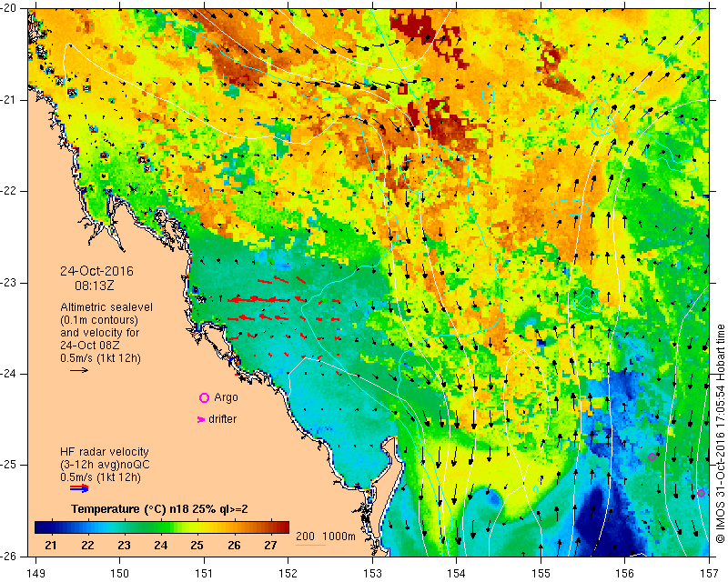The width and height of the screenshot is (728, 582).
Task: Click the color bar value 21
Action: (51, 546)
